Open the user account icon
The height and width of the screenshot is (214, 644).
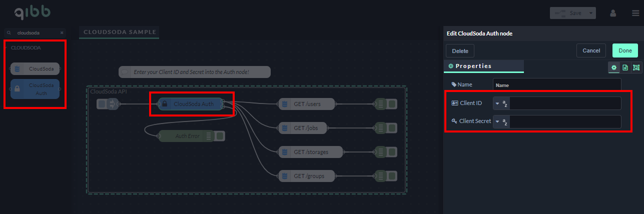pos(613,13)
